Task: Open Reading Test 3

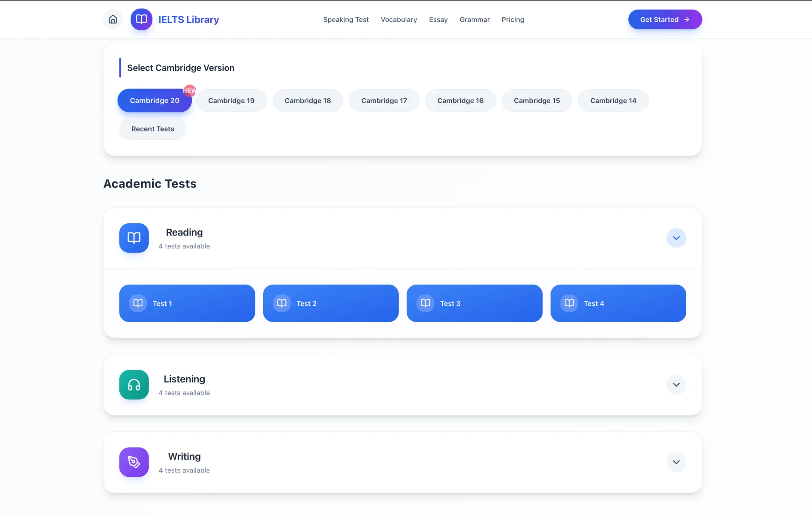Action: pyautogui.click(x=474, y=303)
